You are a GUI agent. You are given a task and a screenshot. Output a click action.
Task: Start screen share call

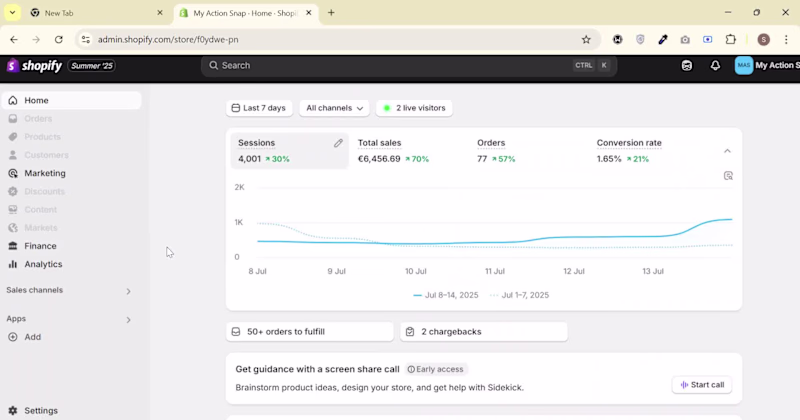click(x=702, y=385)
